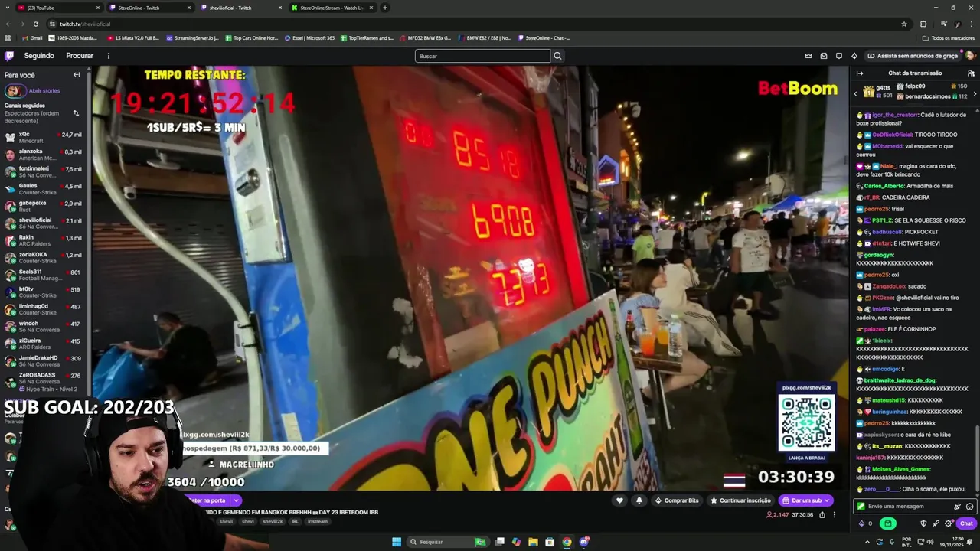Screen dimensions: 980x551
Task: Click the sword moderator tools icon
Action: pos(936,524)
